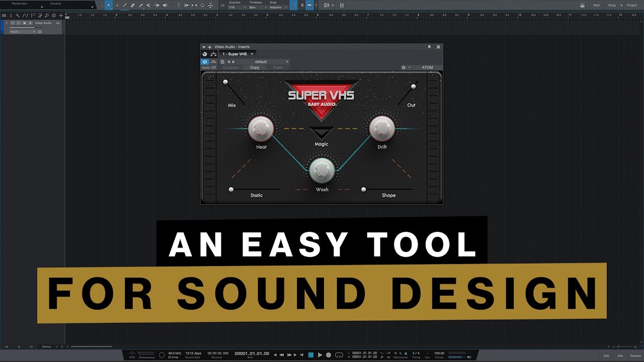
Task: Select the Paint pencil tool
Action: pyautogui.click(x=125, y=6)
